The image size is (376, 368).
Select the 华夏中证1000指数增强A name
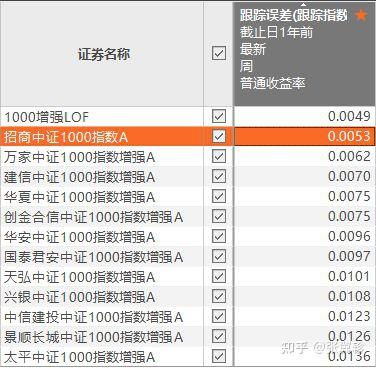pyautogui.click(x=80, y=197)
